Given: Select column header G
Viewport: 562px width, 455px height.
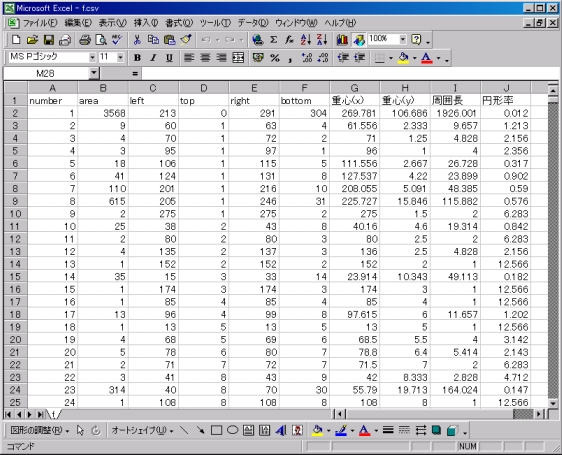Looking at the screenshot, I should (354, 88).
